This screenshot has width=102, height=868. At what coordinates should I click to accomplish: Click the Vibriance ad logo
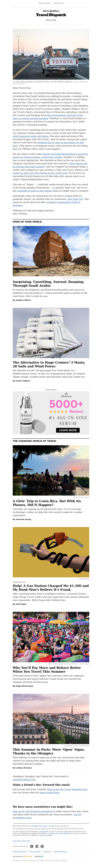click(66, 395)
